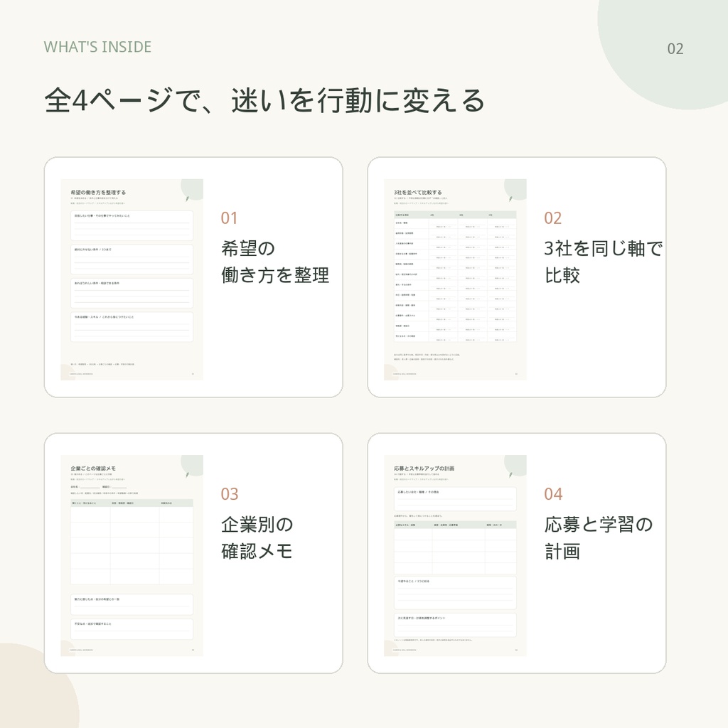The height and width of the screenshot is (728, 728).
Task: Click the 3社を並べて比較する page thumbnail
Action: (x=455, y=279)
